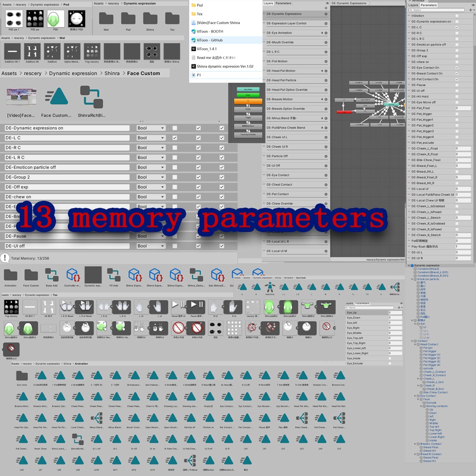Viewport: 476px width, 476px height.
Task: Open settings gear for DE-Eye Animation layer
Action: (x=326, y=33)
